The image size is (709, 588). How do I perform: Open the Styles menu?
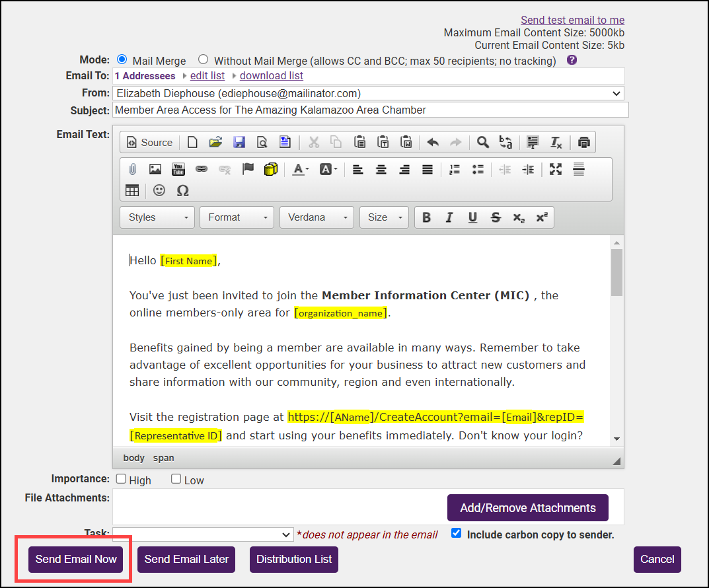(157, 217)
